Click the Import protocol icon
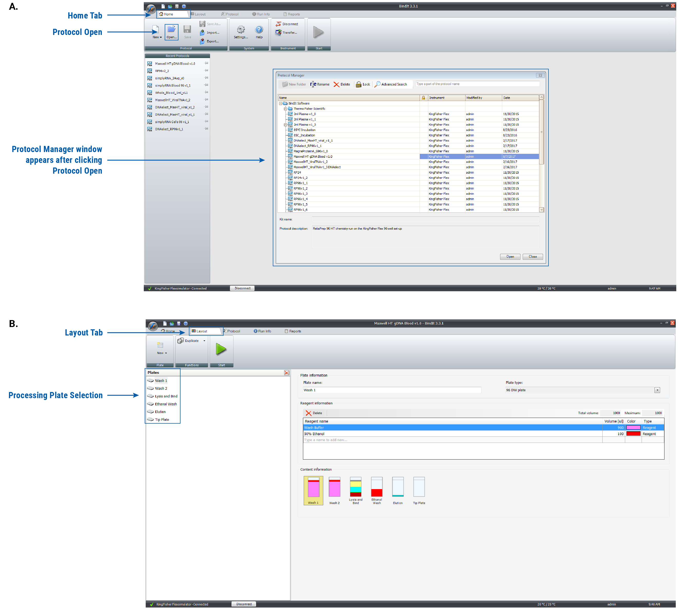The width and height of the screenshot is (685, 616). pos(202,32)
